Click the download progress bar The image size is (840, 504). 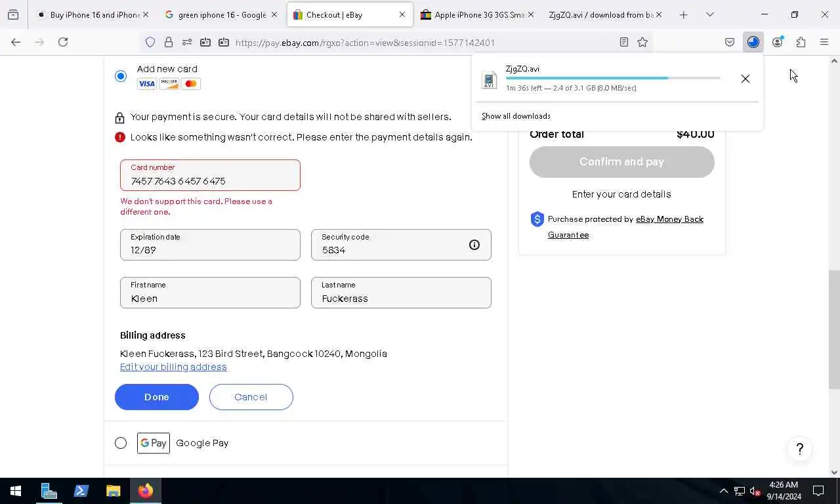(x=613, y=78)
